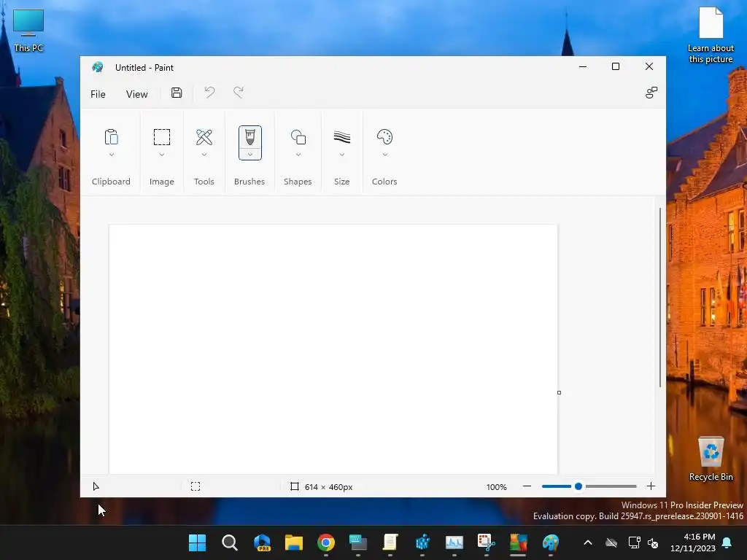Expand the Colors dropdown chevron
747x560 pixels.
(x=385, y=155)
